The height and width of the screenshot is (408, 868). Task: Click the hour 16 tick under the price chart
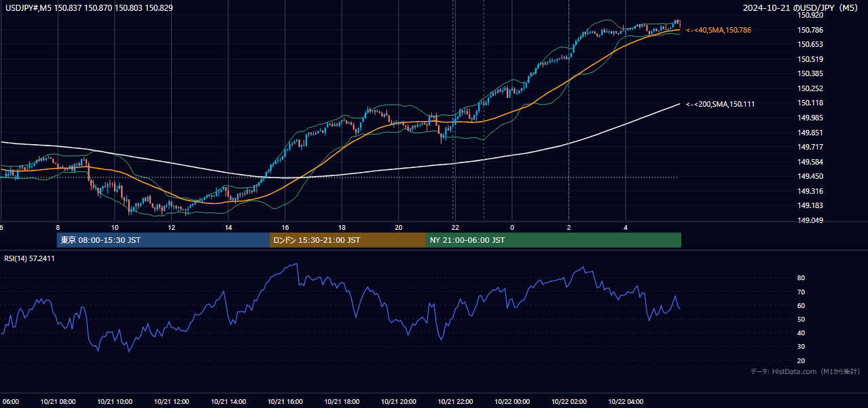[285, 227]
